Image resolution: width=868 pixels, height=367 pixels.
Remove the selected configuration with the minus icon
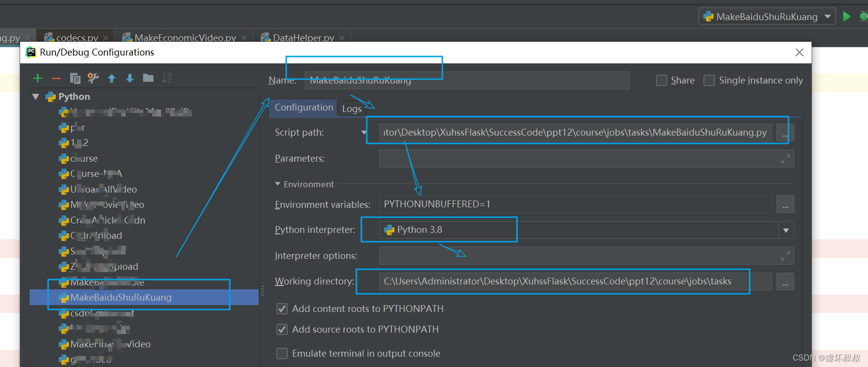56,79
